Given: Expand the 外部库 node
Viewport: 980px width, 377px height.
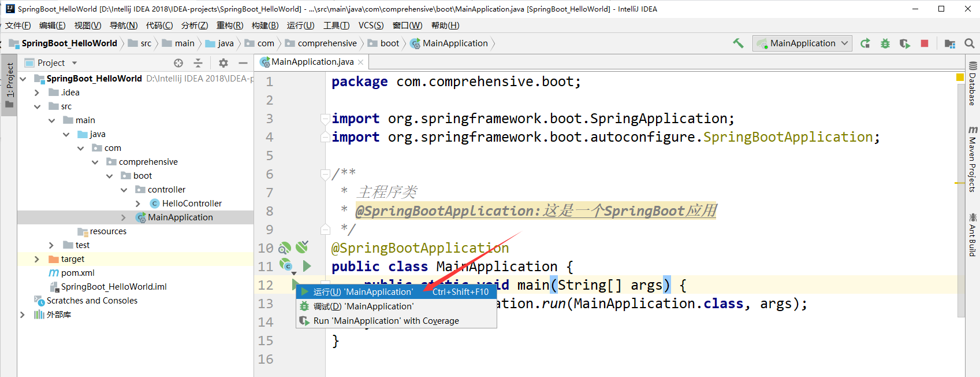Looking at the screenshot, I should tap(23, 315).
